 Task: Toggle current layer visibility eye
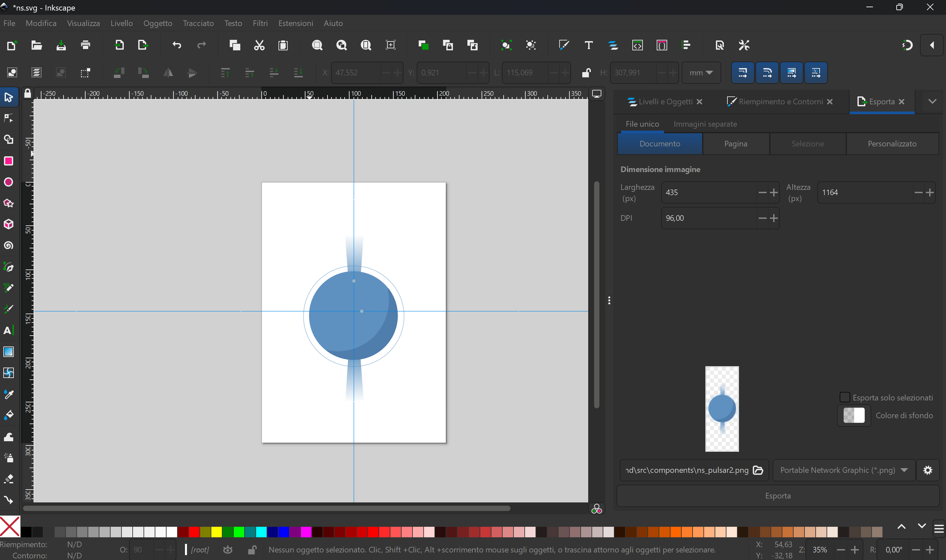228,550
